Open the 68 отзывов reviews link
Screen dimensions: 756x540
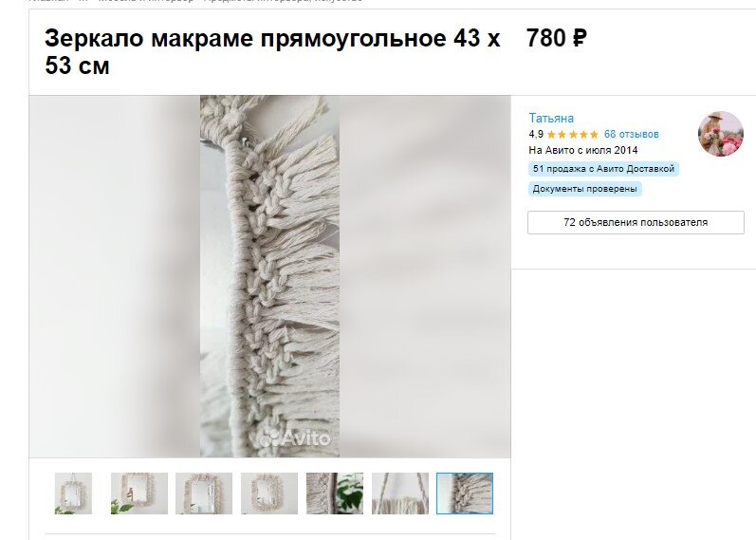631,134
